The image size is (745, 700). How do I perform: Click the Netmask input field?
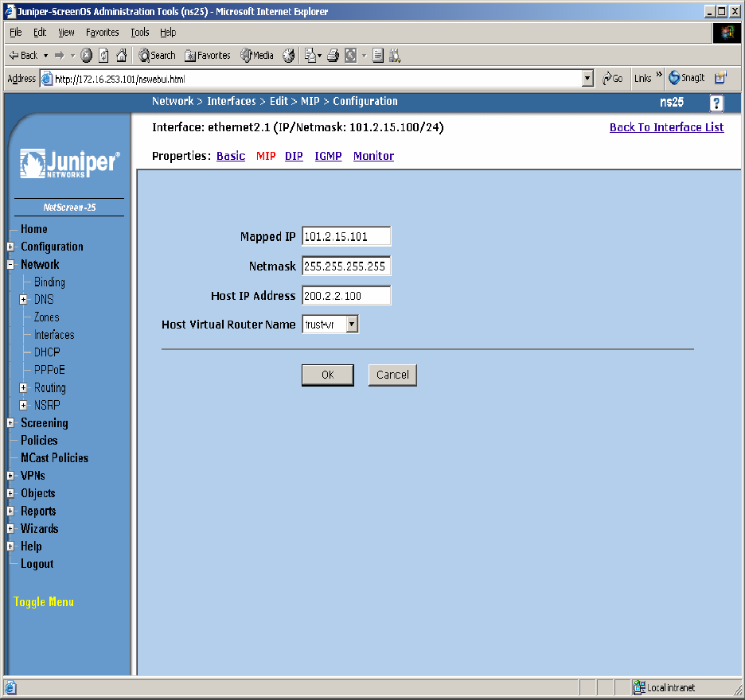click(x=346, y=266)
